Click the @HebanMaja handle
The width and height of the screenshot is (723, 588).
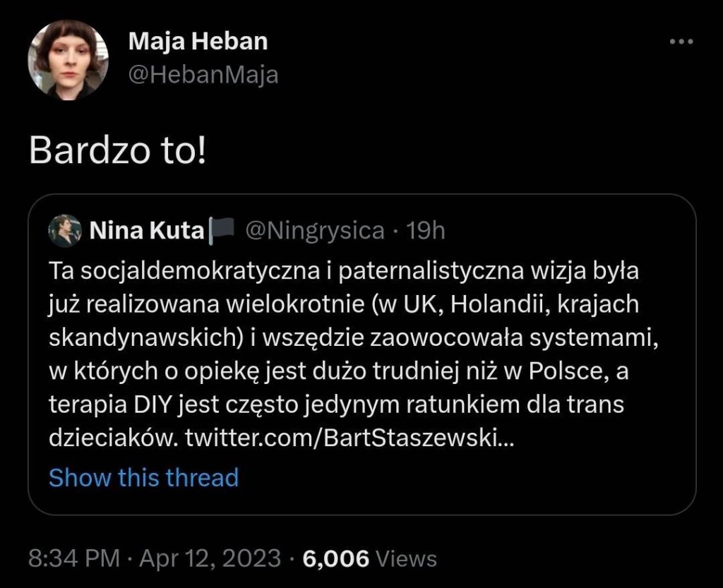(203, 74)
